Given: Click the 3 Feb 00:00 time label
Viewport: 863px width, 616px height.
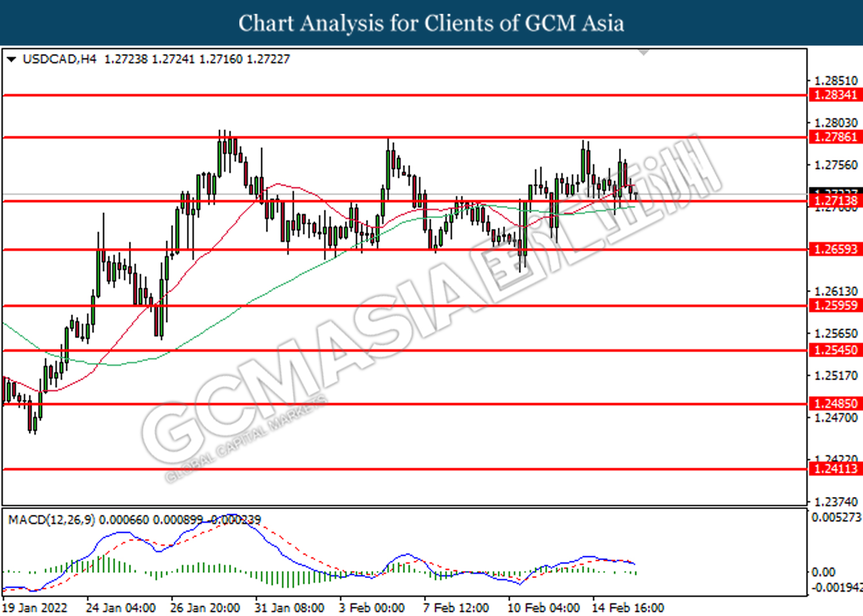Looking at the screenshot, I should click(x=372, y=608).
